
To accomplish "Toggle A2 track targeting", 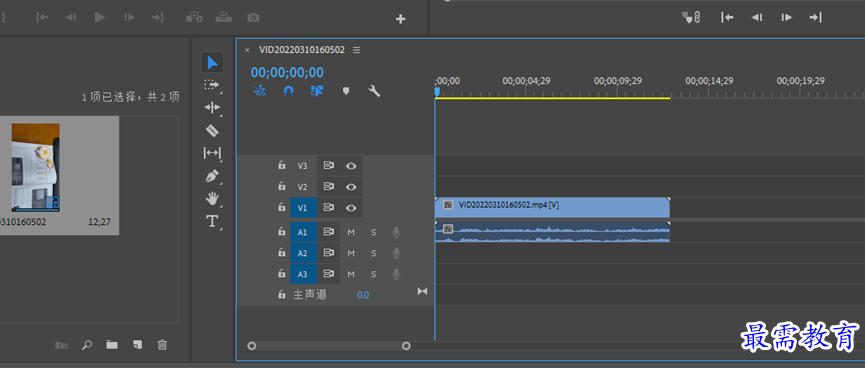I will pyautogui.click(x=303, y=253).
